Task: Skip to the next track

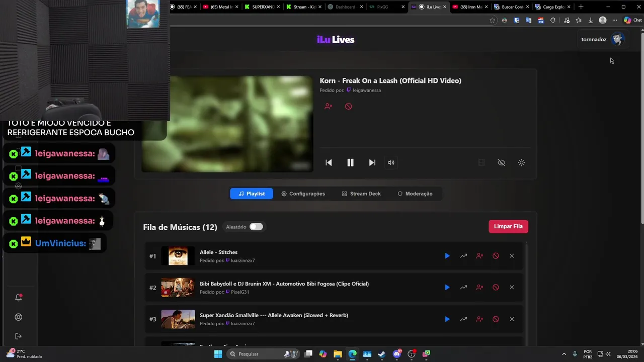Action: click(372, 162)
